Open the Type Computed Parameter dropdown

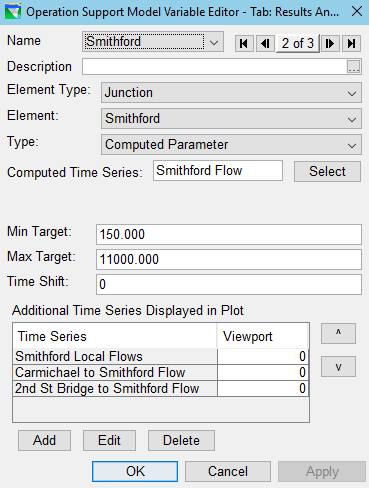click(x=231, y=144)
